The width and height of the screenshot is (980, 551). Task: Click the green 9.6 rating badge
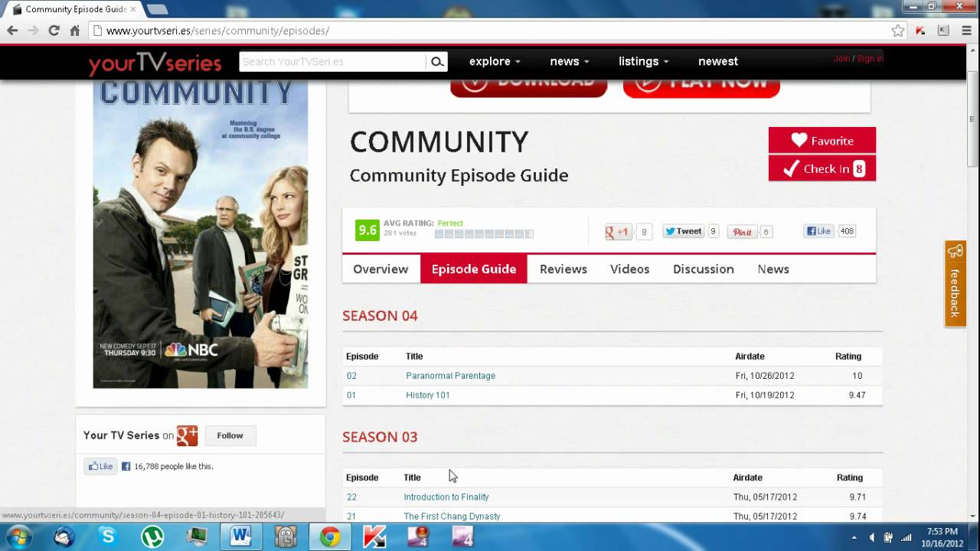367,230
